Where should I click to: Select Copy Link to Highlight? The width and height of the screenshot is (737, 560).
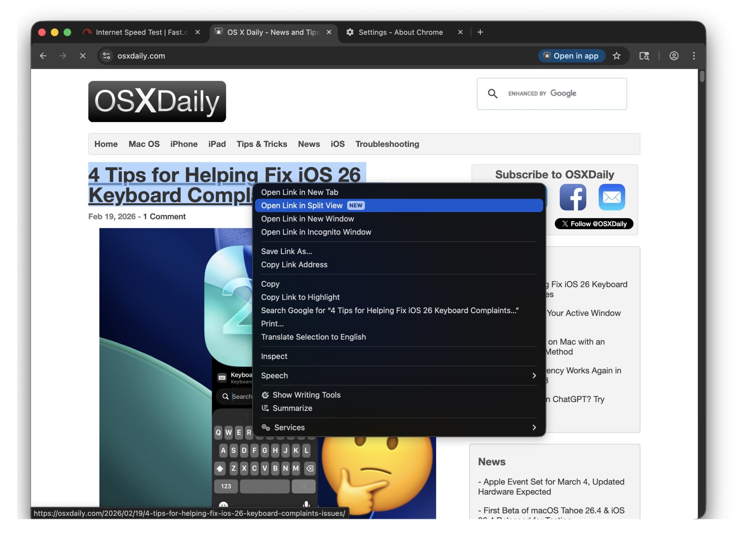(x=399, y=297)
